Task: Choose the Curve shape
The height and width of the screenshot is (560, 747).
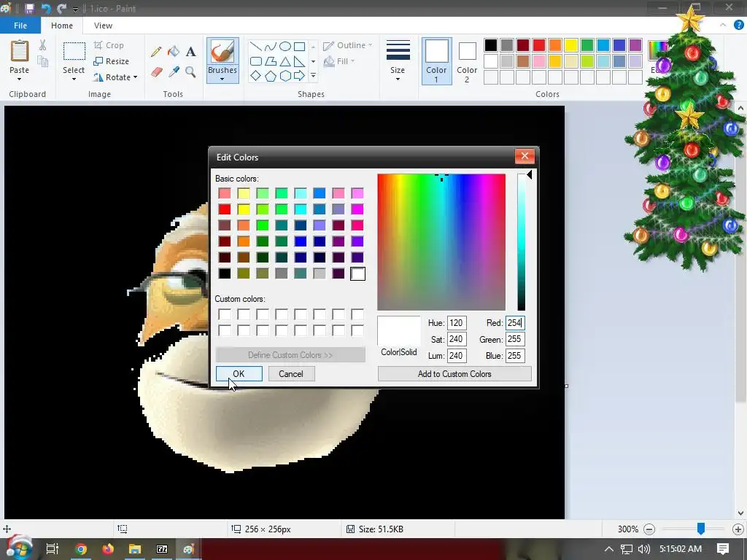Action: [x=270, y=46]
